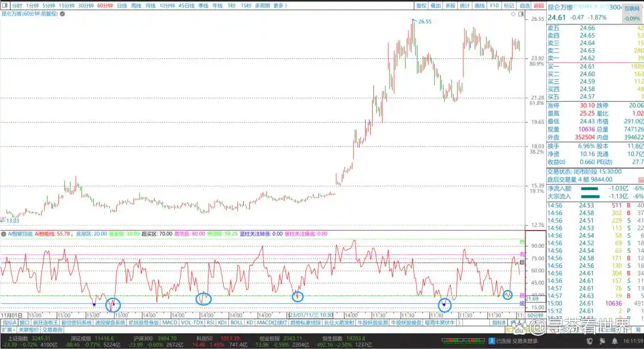Add stock via the 自选 button
The width and height of the screenshot is (644, 349).
524,5
